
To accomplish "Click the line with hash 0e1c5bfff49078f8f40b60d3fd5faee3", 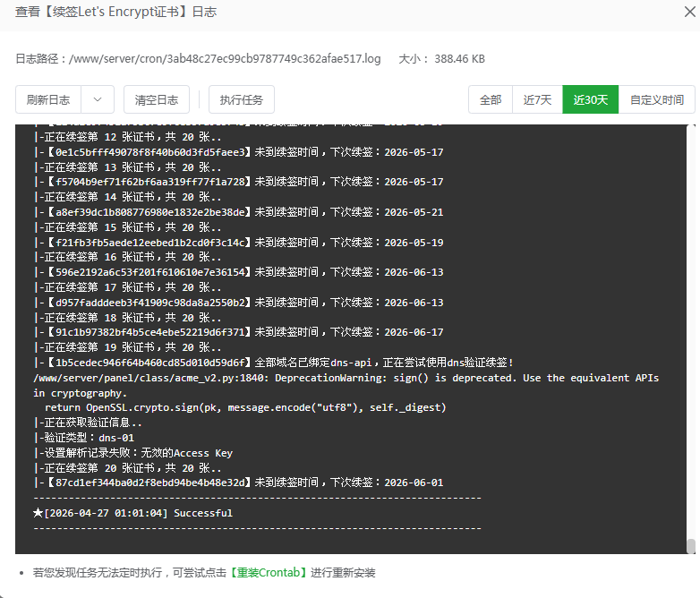I will 238,152.
